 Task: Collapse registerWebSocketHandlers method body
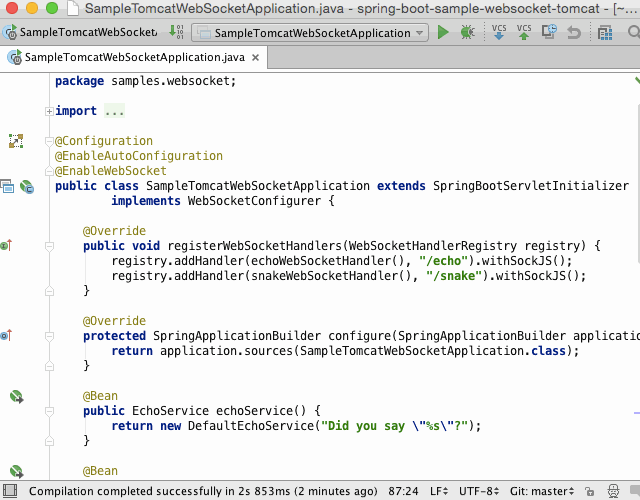click(49, 246)
